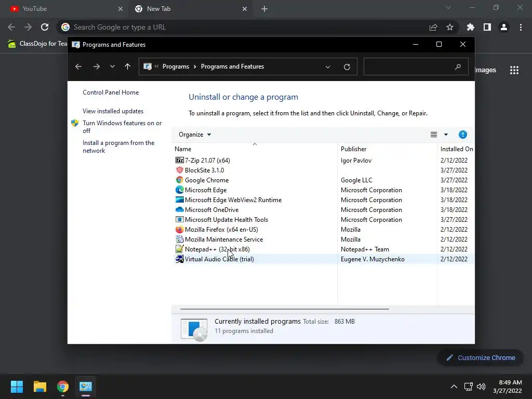Viewport: 532px width, 399px height.
Task: Open Install a program from the network
Action: click(x=118, y=147)
